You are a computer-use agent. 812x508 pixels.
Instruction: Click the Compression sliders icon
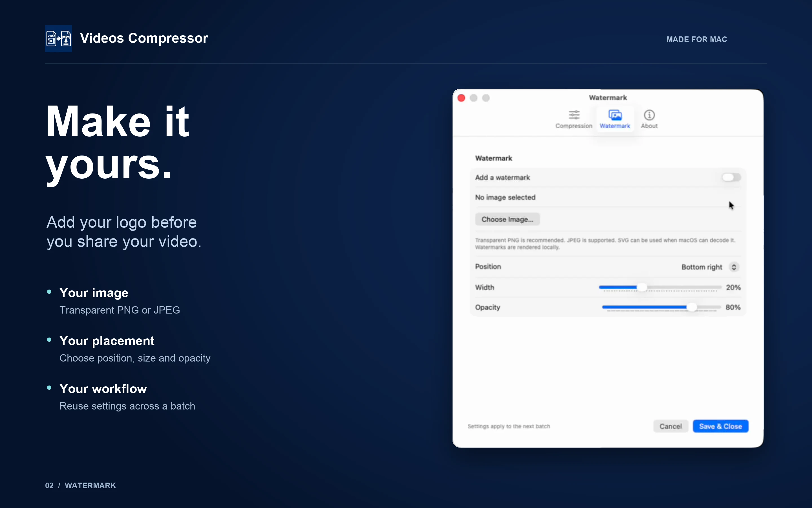click(574, 115)
